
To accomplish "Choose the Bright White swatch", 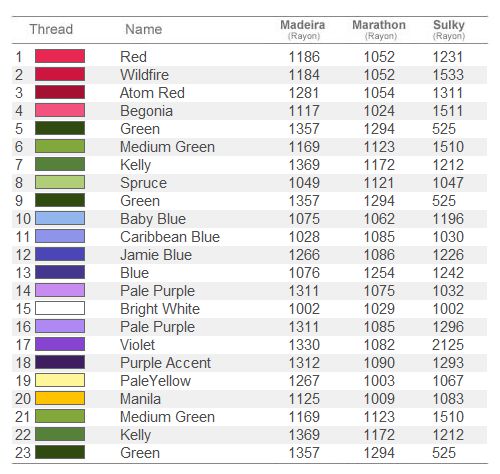I will 60,308.
